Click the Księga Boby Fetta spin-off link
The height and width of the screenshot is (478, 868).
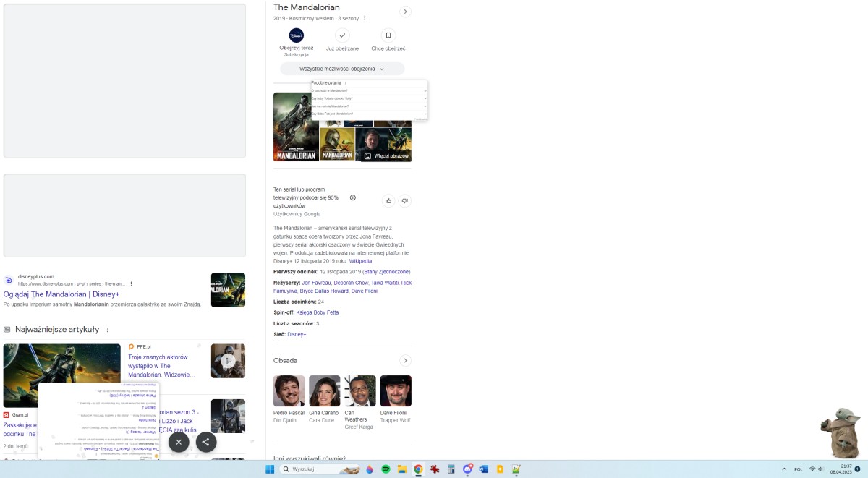(x=318, y=312)
